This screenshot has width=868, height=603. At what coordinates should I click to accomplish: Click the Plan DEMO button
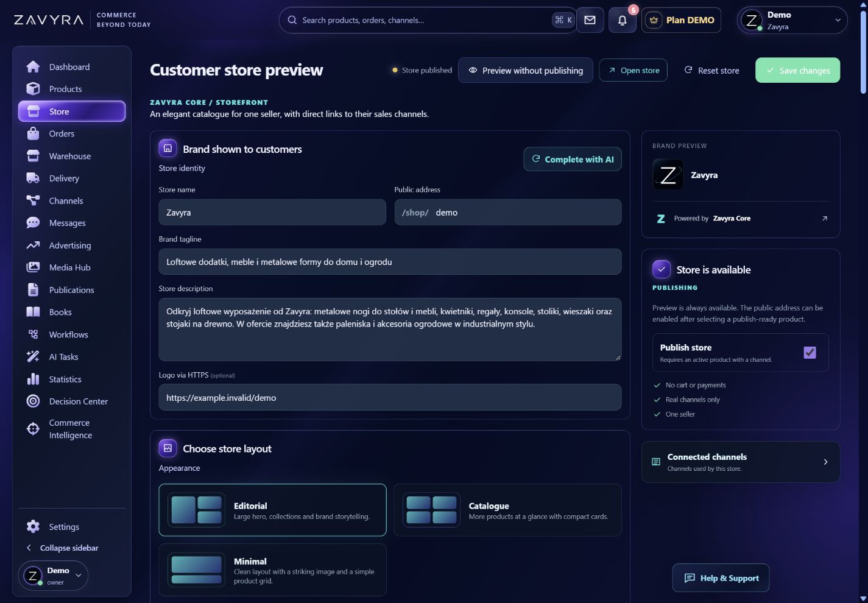point(681,20)
